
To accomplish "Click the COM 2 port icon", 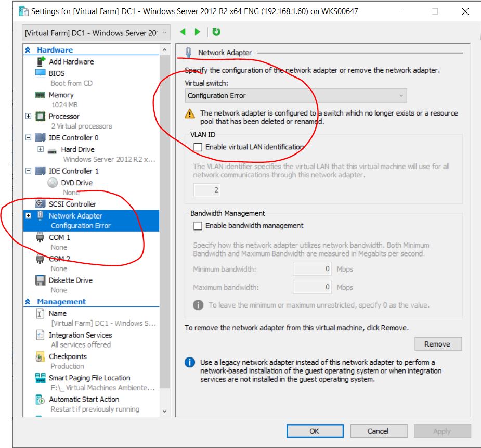I will click(40, 259).
